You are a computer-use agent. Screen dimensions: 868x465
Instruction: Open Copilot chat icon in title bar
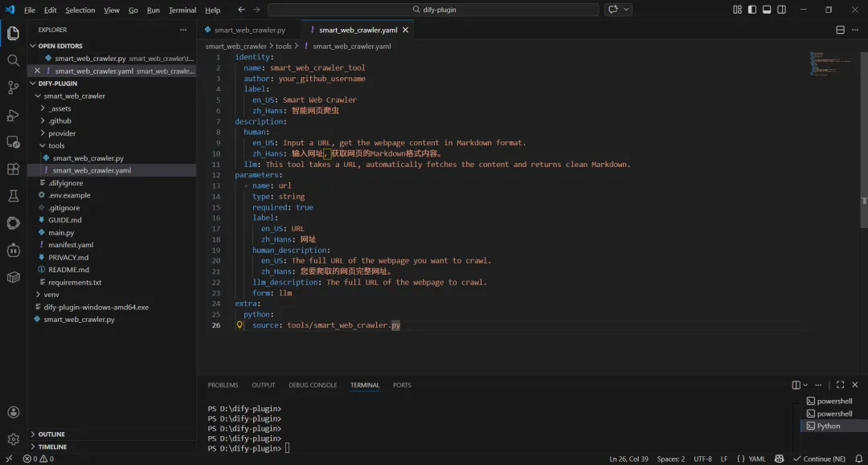[x=612, y=10]
